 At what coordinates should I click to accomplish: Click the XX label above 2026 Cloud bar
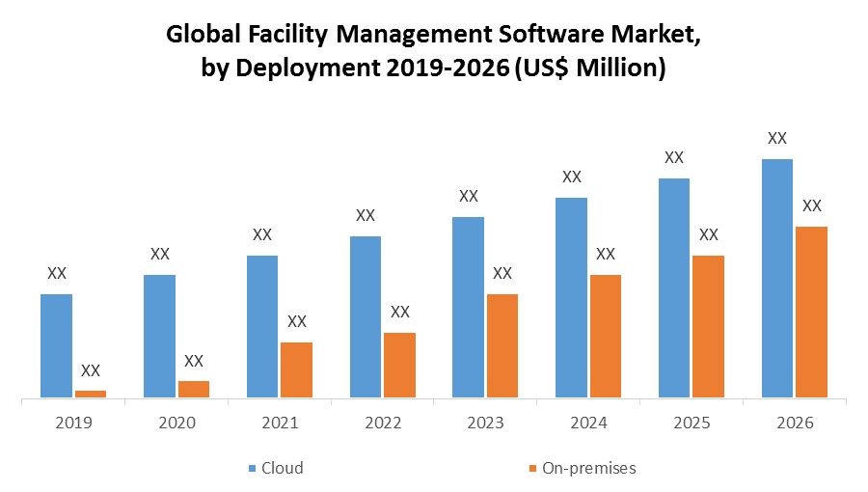pyautogui.click(x=777, y=138)
